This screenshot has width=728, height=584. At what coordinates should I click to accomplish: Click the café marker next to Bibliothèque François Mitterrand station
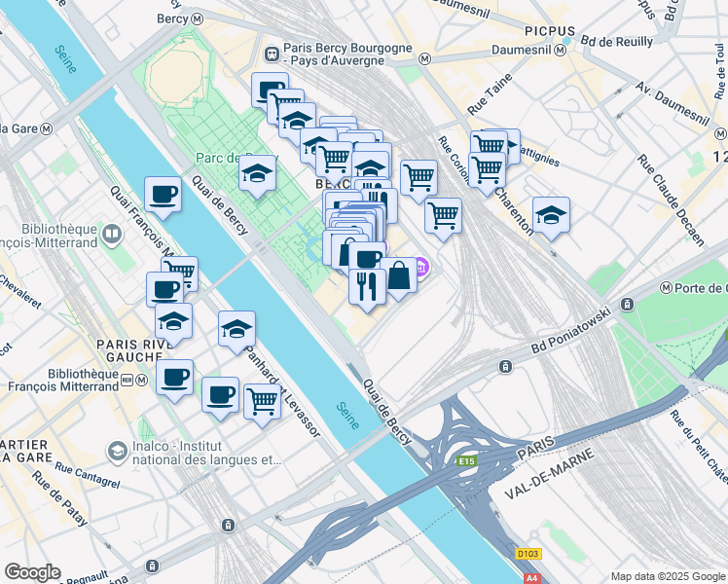tap(174, 382)
